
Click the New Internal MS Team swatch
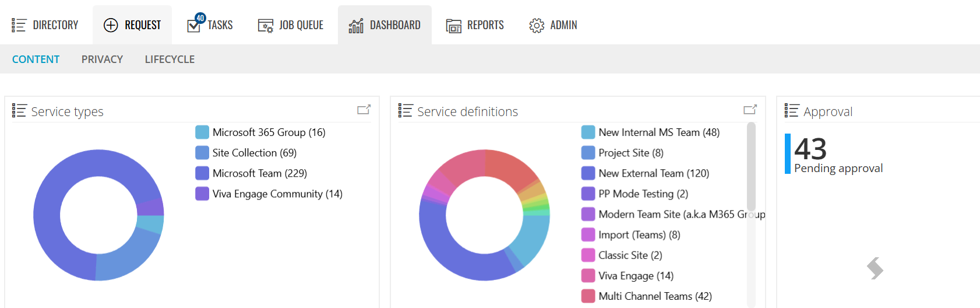[588, 132]
